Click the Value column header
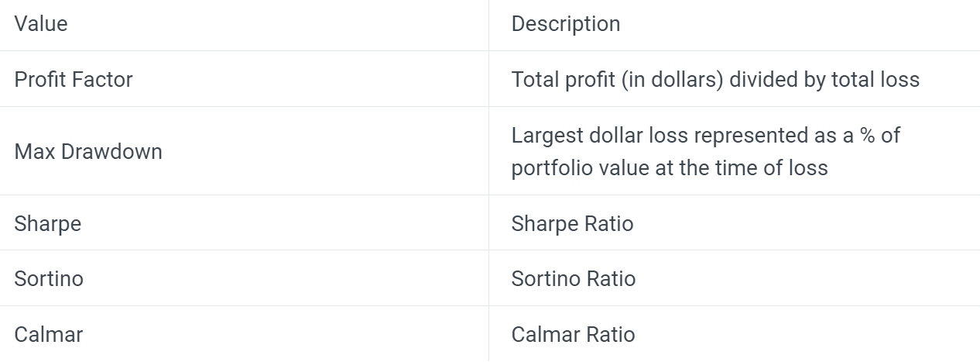This screenshot has width=980, height=362. point(41,24)
